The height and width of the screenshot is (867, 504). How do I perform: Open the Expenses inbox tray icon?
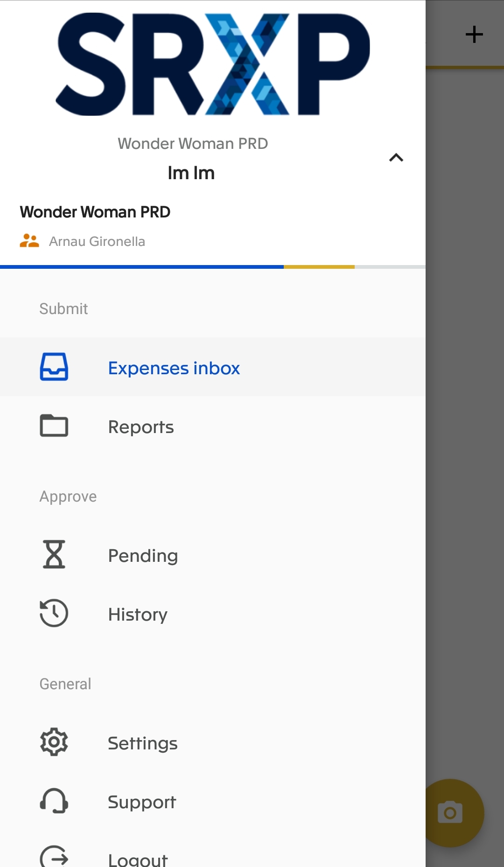54,367
